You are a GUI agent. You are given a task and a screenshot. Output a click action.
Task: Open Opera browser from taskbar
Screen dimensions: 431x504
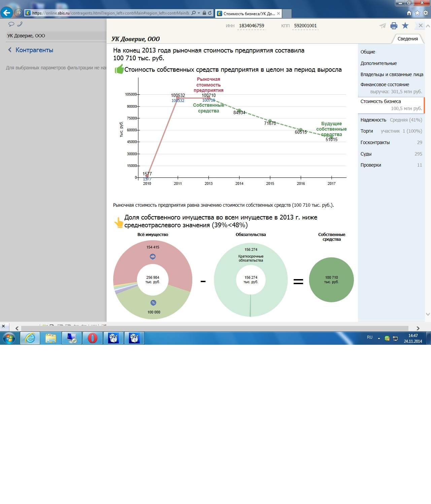tap(92, 338)
